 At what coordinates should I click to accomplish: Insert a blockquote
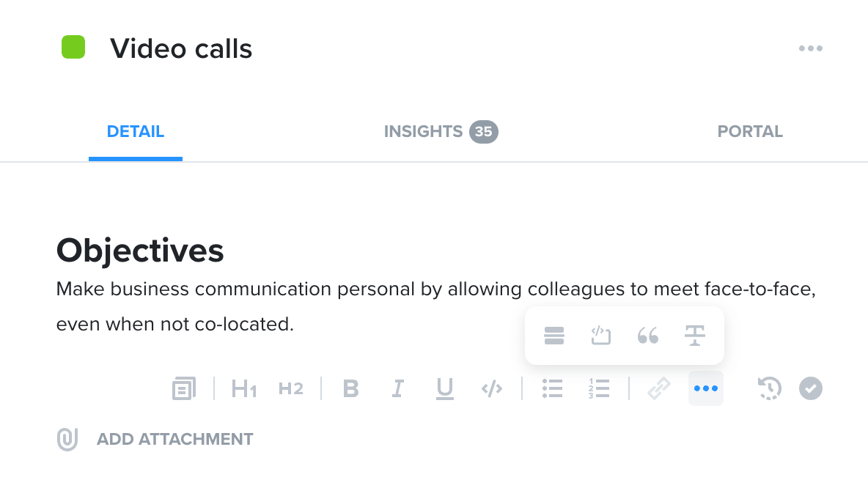click(647, 336)
